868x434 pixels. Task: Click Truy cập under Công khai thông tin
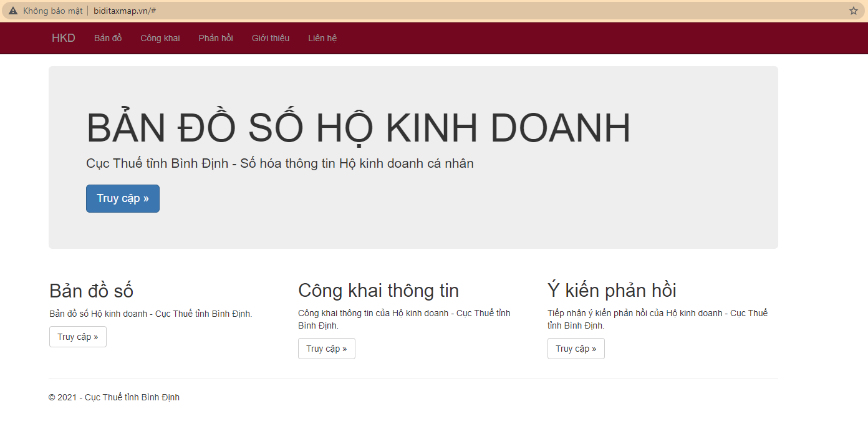(x=327, y=349)
